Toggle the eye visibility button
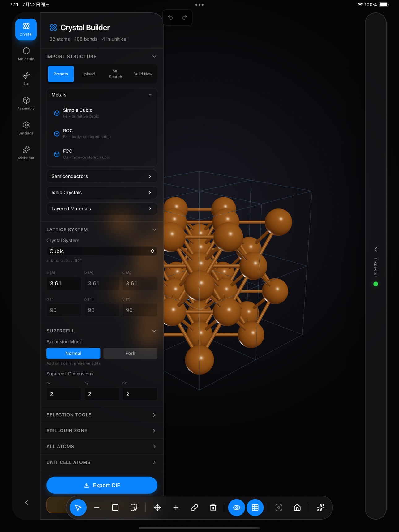 237,508
